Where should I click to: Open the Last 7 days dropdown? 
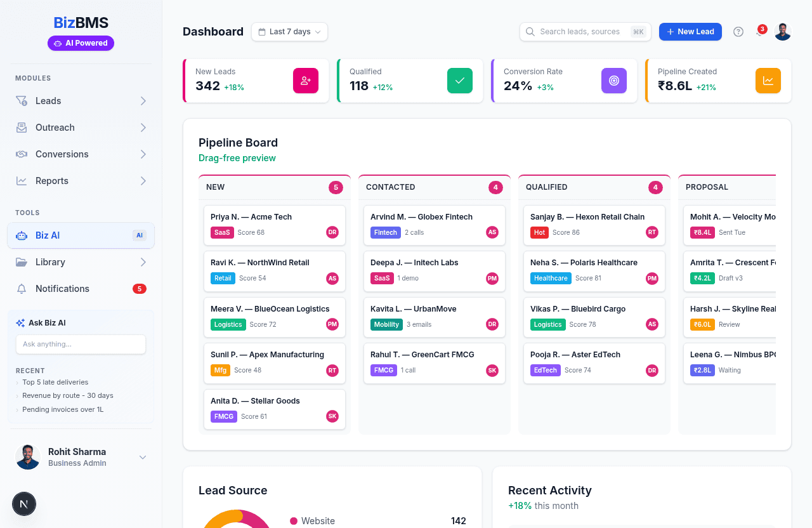[289, 32]
